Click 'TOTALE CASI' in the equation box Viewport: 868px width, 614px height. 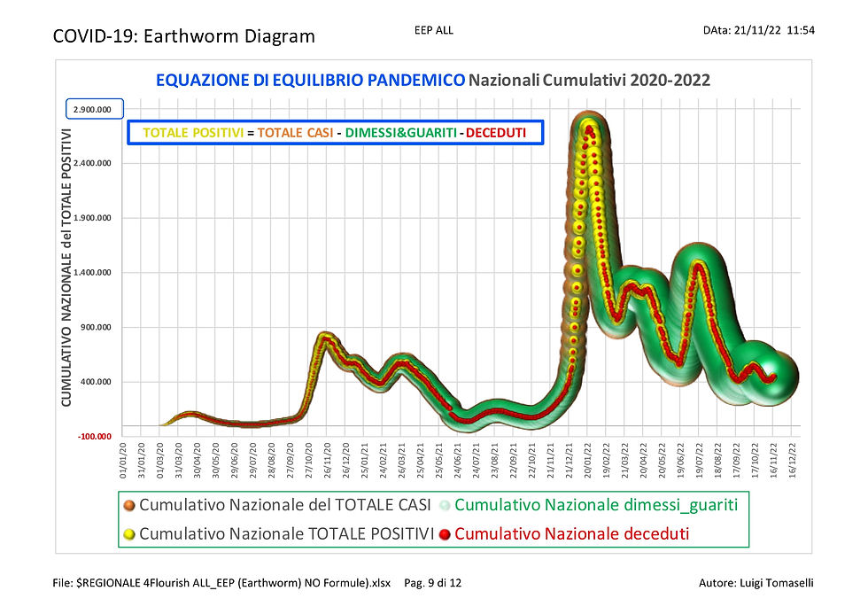(x=295, y=133)
